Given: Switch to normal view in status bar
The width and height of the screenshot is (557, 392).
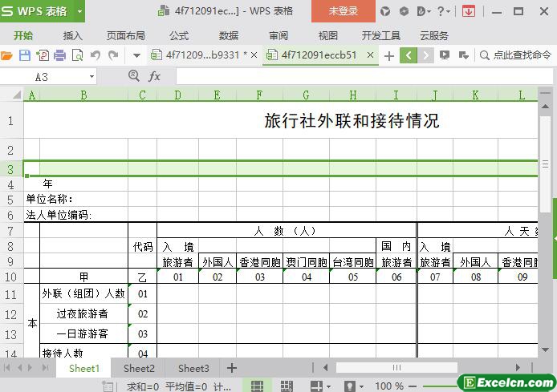Looking at the screenshot, I should [x=257, y=386].
